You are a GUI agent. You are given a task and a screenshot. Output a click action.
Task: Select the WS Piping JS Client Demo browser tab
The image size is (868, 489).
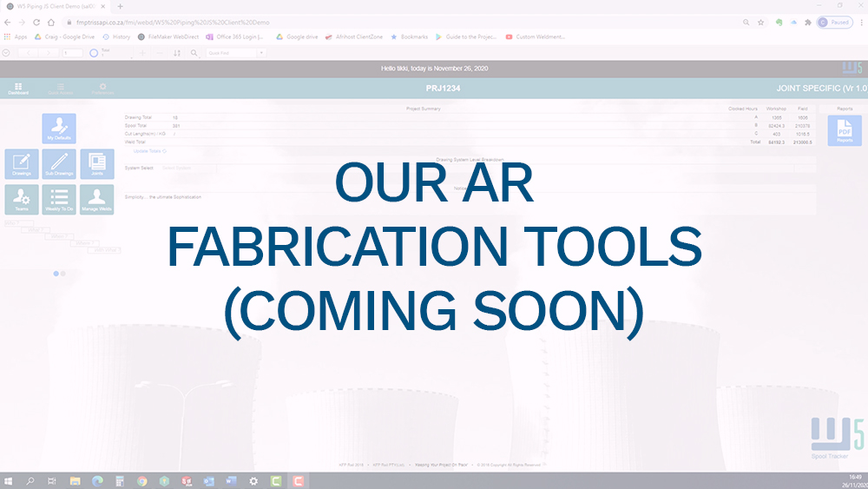(54, 6)
